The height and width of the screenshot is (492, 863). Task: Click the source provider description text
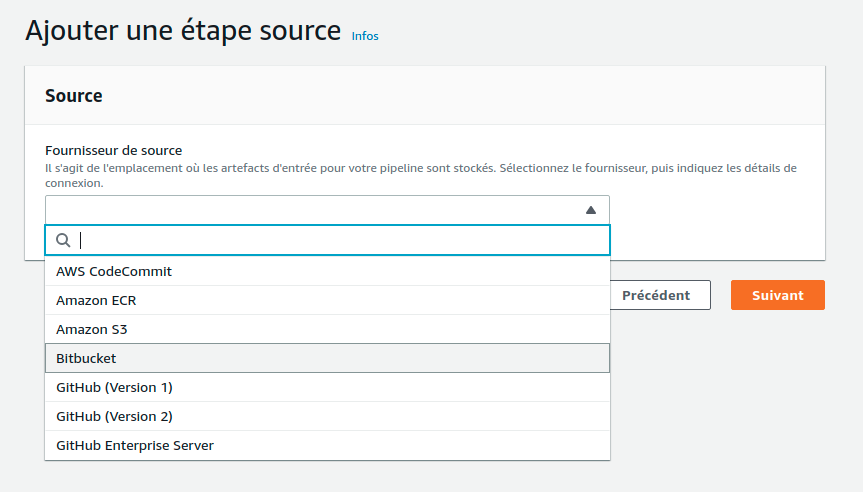pyautogui.click(x=400, y=168)
